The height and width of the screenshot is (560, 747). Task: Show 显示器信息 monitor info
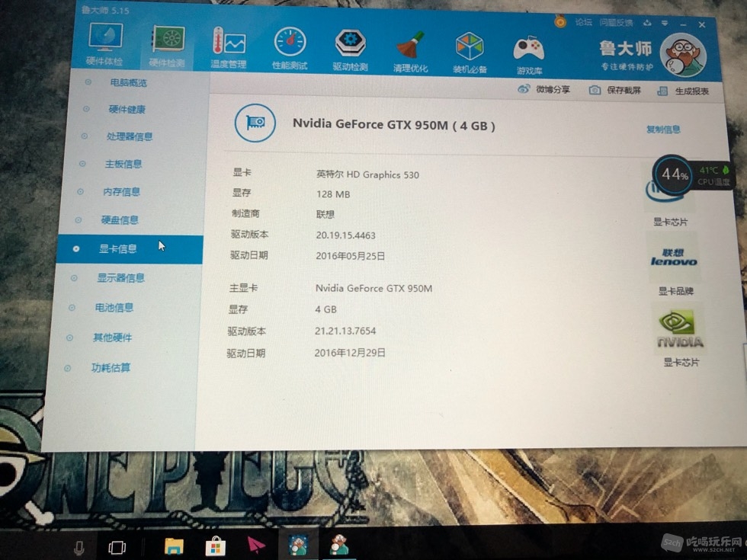(121, 278)
